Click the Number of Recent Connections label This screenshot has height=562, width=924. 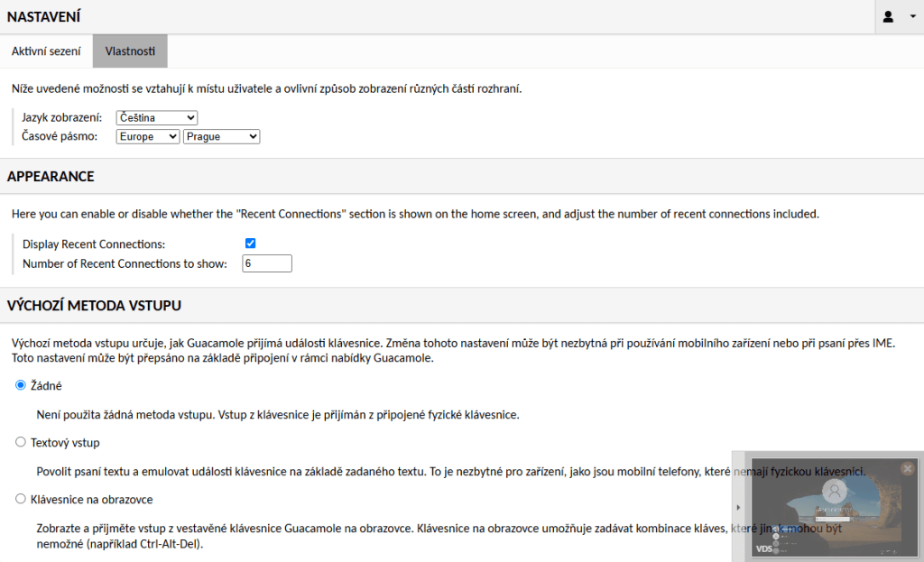125,264
